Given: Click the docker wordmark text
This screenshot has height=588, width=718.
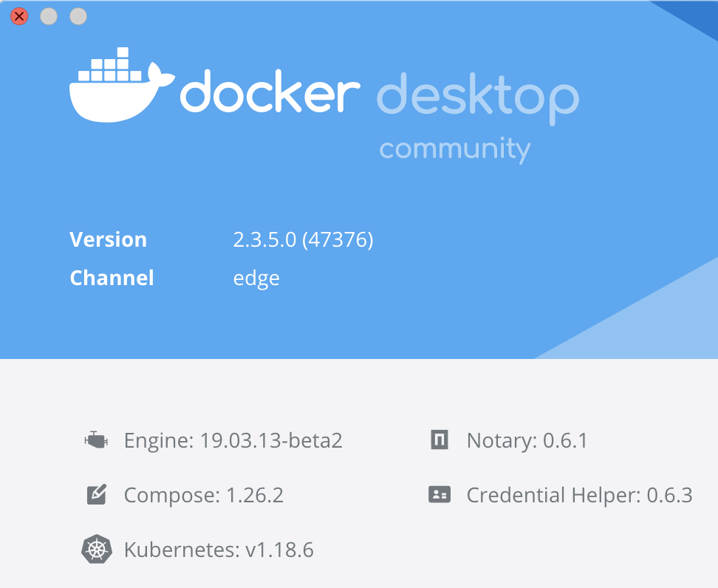Looking at the screenshot, I should tap(270, 92).
